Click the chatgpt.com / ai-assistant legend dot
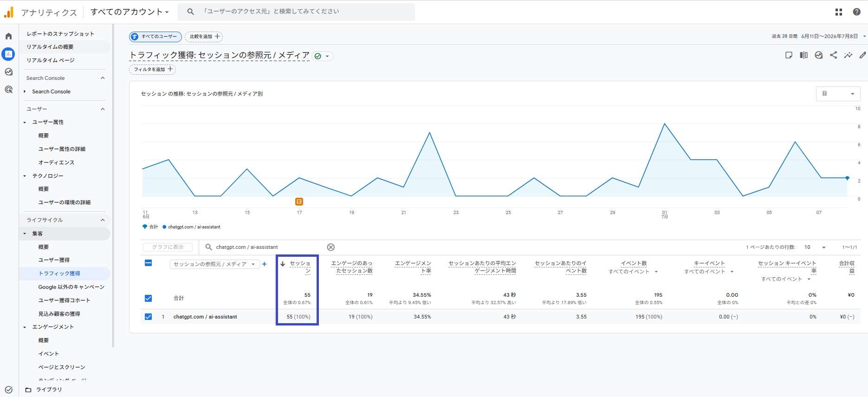 tap(164, 227)
